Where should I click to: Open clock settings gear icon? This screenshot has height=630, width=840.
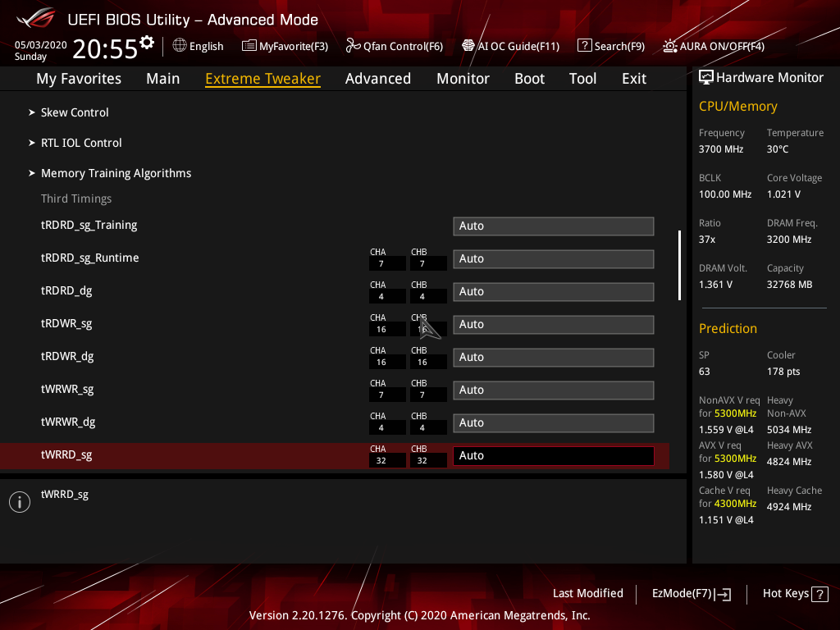(x=147, y=43)
